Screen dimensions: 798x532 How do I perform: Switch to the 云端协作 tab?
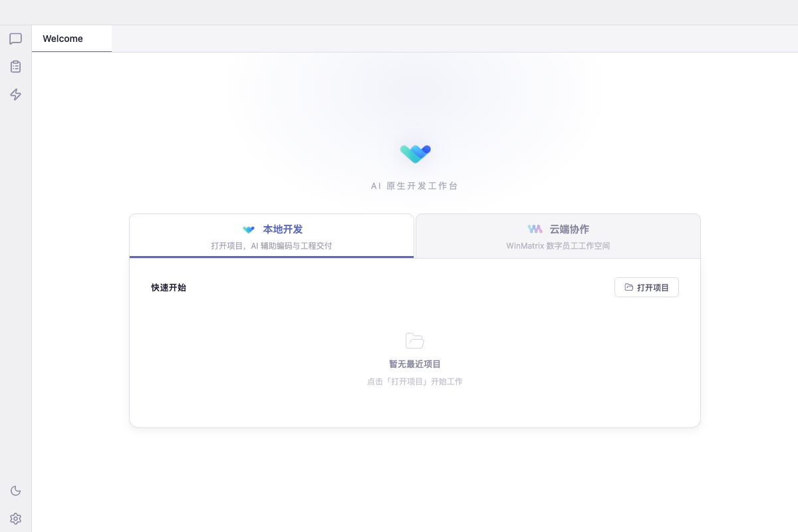558,236
